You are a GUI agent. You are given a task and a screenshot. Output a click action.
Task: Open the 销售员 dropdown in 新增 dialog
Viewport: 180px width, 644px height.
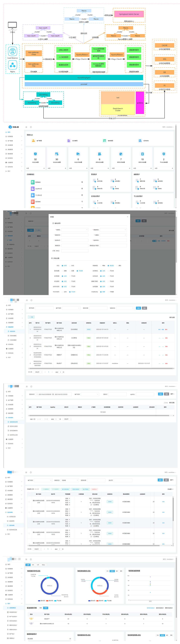coord(75,230)
